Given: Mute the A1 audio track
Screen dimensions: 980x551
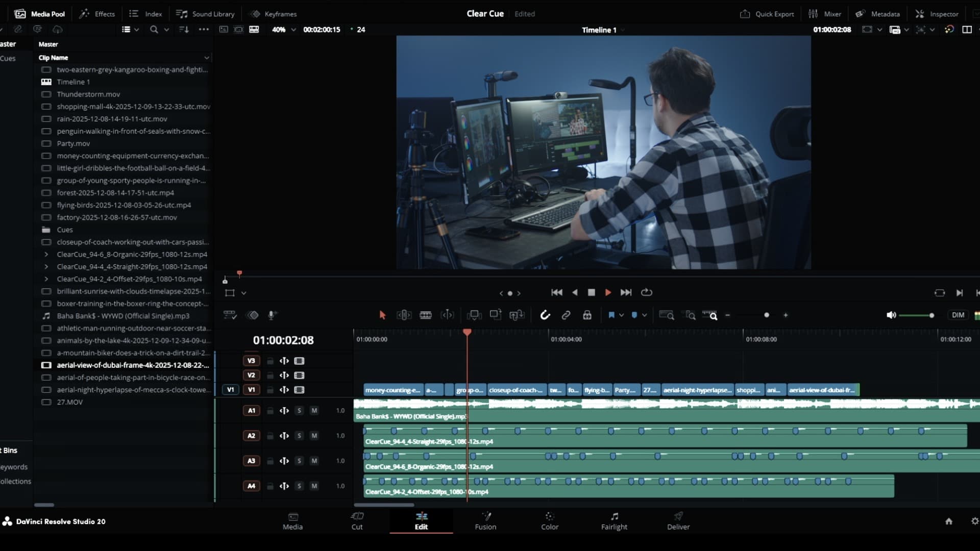Looking at the screenshot, I should pyautogui.click(x=315, y=410).
